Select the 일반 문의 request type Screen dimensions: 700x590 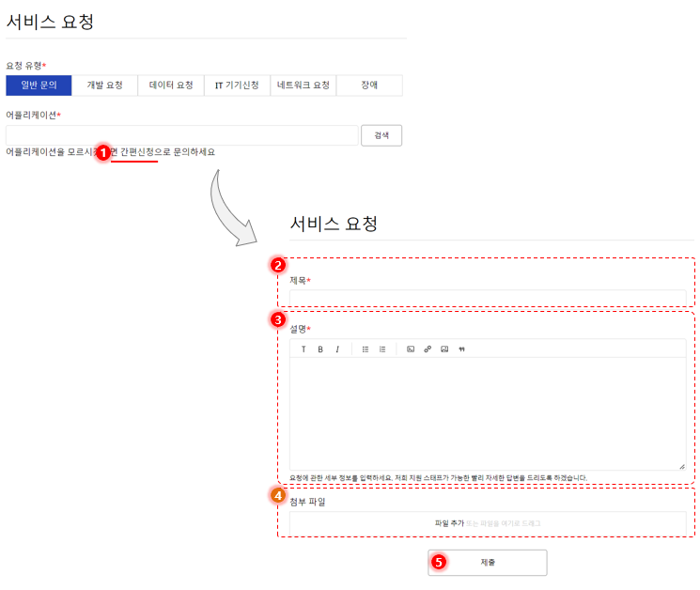click(39, 85)
